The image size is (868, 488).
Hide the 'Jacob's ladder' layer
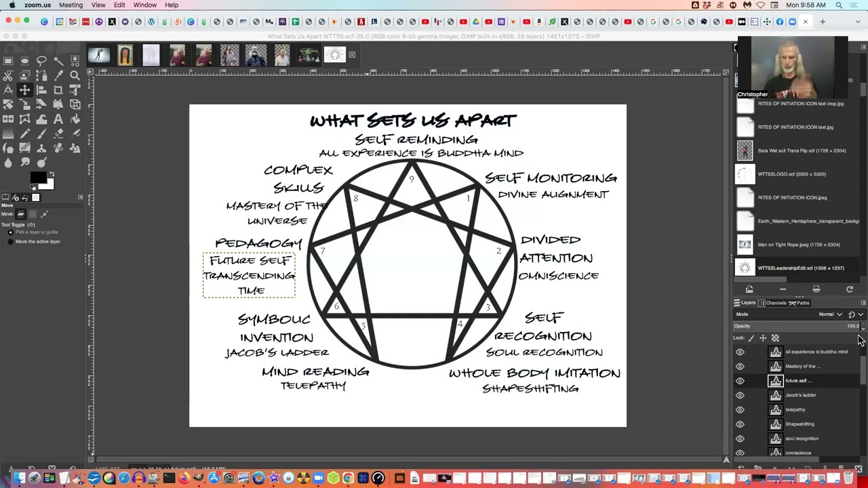(740, 395)
